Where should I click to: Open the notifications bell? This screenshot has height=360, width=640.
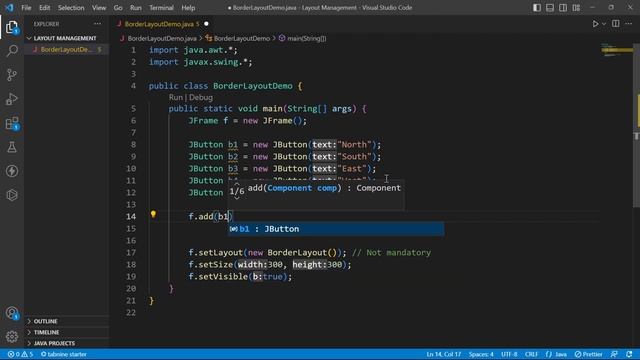[x=629, y=354]
